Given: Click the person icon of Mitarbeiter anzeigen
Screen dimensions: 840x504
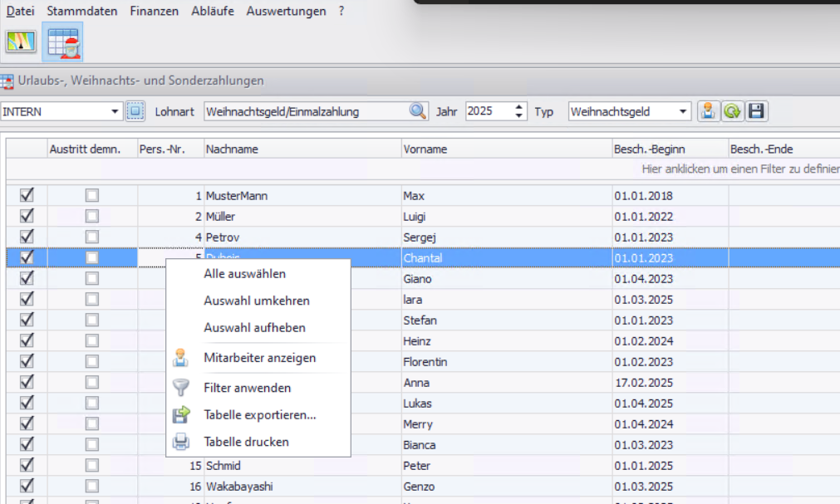Looking at the screenshot, I should tap(180, 358).
